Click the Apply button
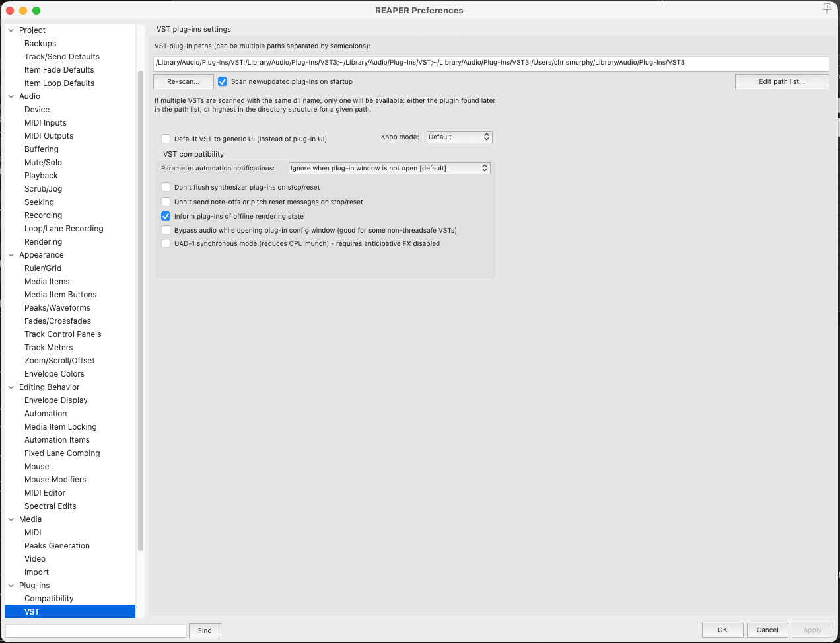Image resolution: width=840 pixels, height=643 pixels. click(x=812, y=630)
